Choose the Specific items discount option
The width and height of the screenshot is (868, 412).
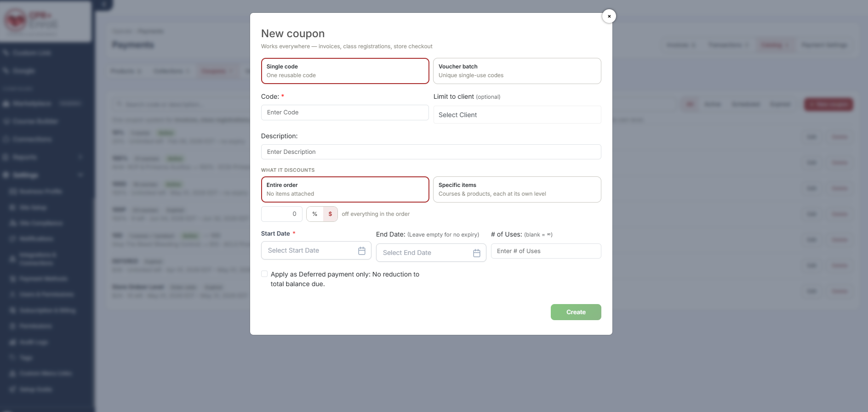[517, 189]
